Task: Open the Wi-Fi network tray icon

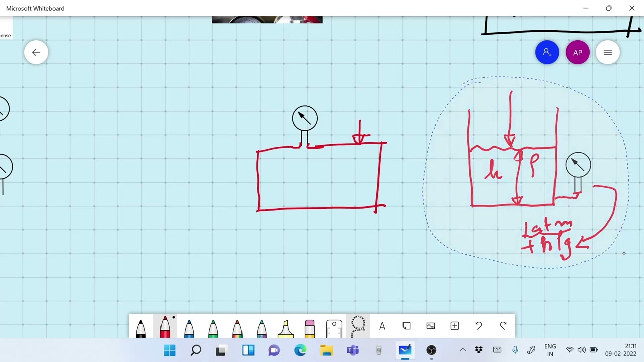Action: [569, 350]
